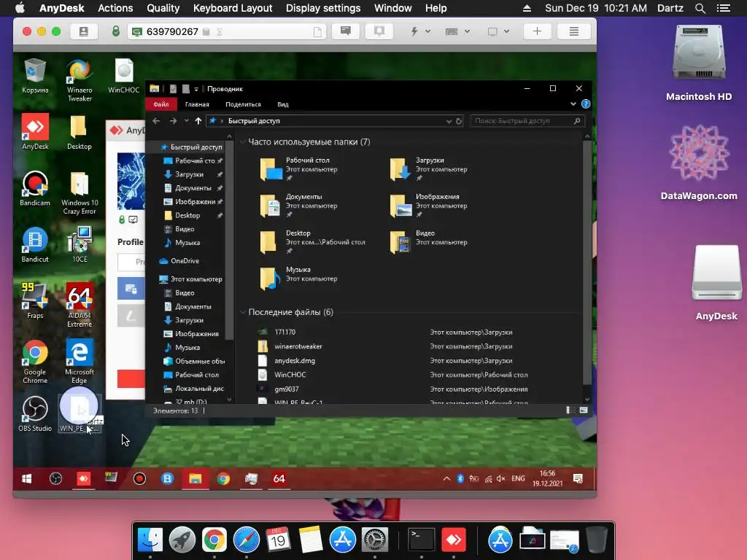The image size is (747, 560).
Task: Collapse Часто используемые папки section
Action: (243, 142)
